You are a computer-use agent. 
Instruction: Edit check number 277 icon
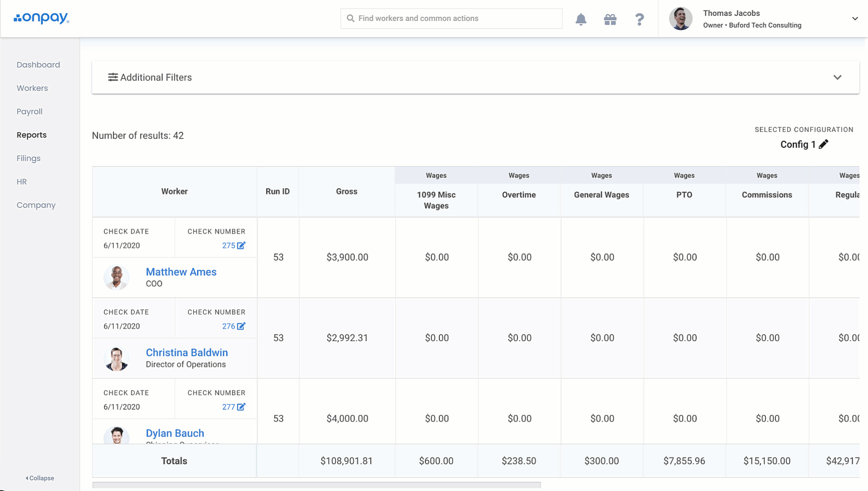click(x=241, y=407)
